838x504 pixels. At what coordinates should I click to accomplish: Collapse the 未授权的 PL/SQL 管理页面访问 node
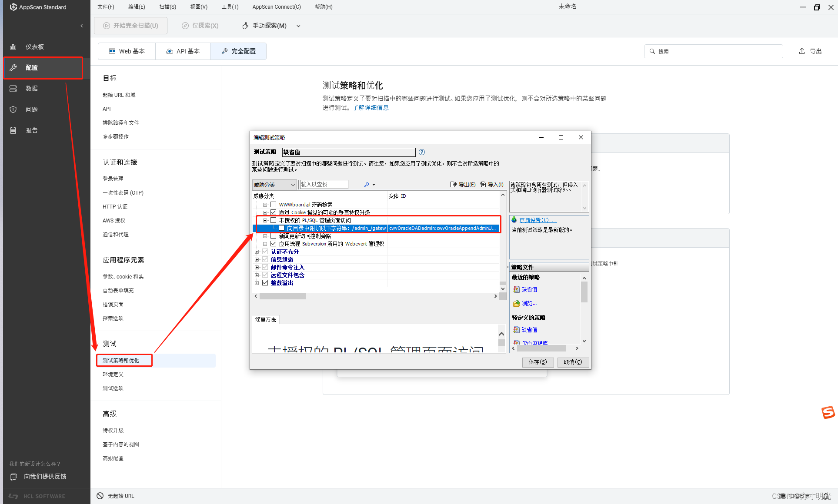(x=265, y=220)
